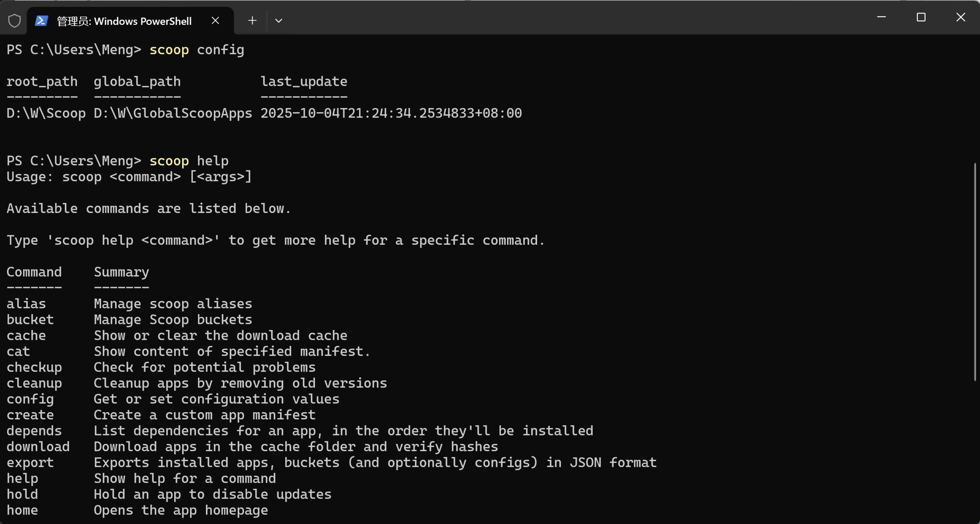Click the 'alias' command in the list
Image resolution: width=980 pixels, height=524 pixels.
(26, 304)
